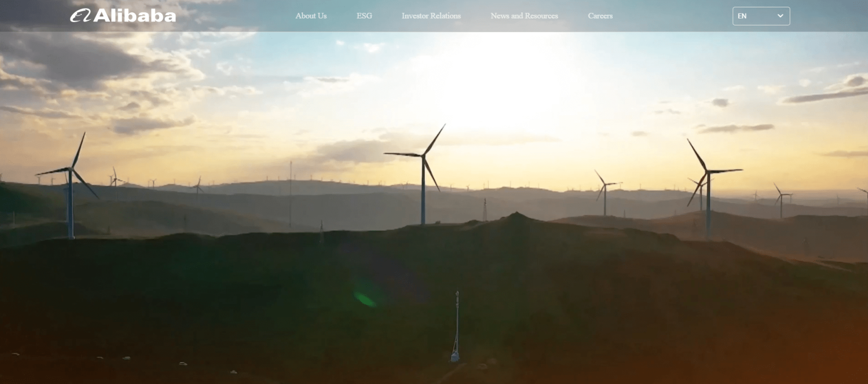The width and height of the screenshot is (868, 384).
Task: Go to the ESG section
Action: [x=364, y=16]
